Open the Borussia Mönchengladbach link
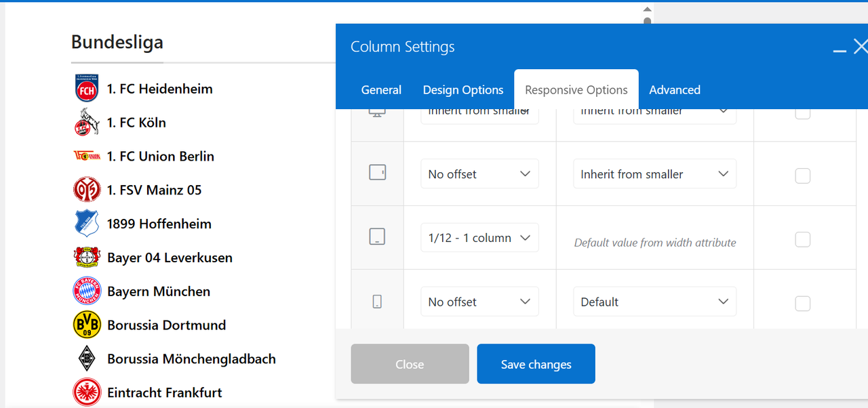 (191, 359)
